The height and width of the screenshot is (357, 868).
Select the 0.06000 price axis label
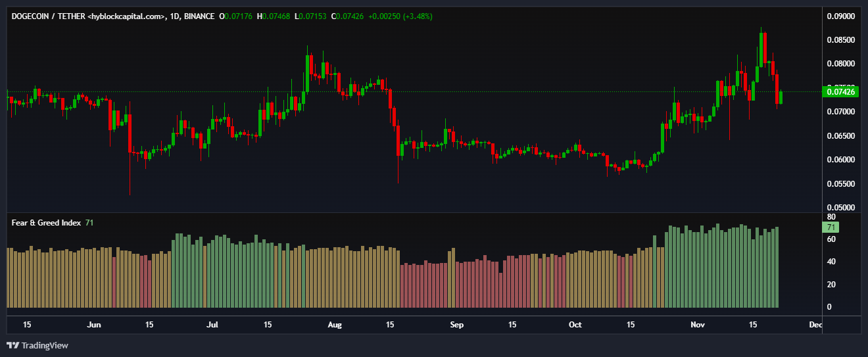840,160
